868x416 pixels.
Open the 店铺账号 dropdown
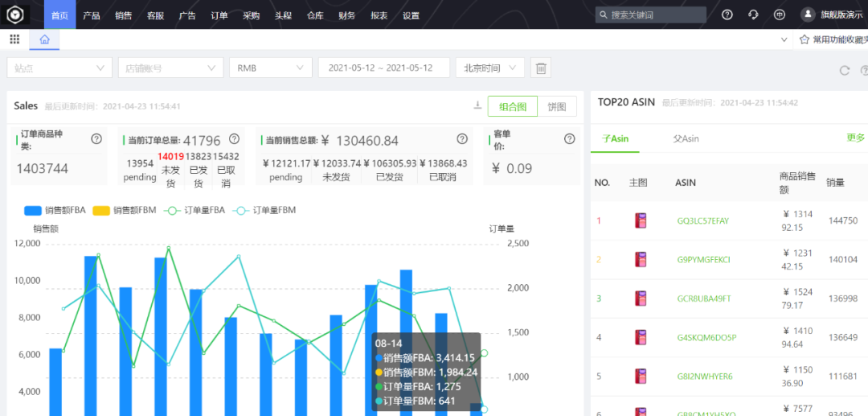click(x=170, y=68)
